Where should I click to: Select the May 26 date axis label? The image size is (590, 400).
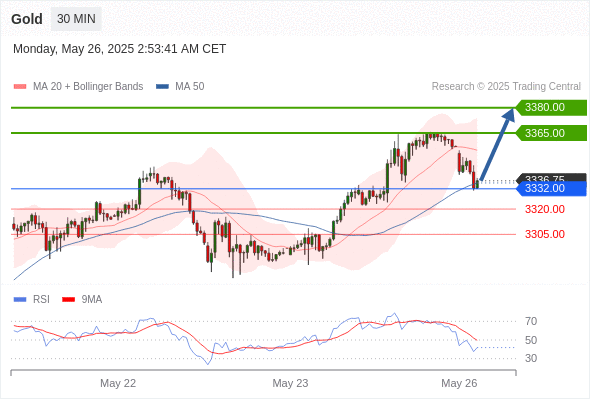pos(459,383)
